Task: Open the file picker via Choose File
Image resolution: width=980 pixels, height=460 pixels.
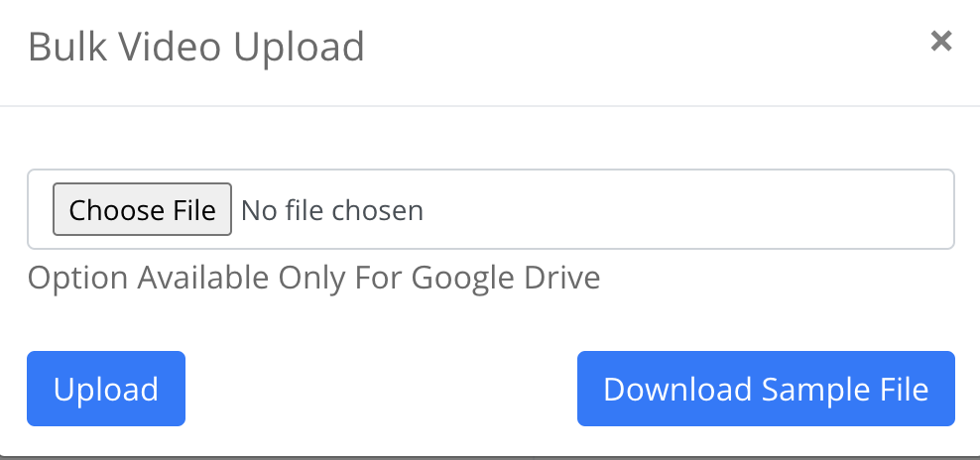Action: pyautogui.click(x=143, y=209)
